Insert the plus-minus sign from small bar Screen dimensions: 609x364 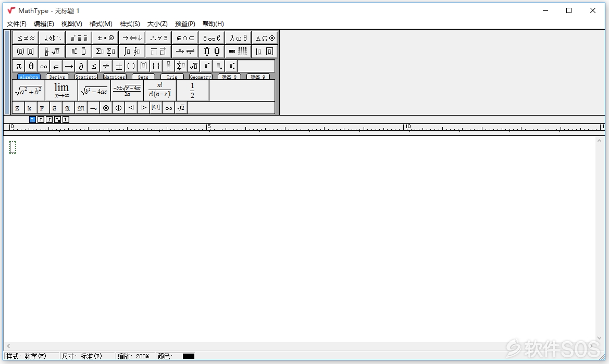118,66
